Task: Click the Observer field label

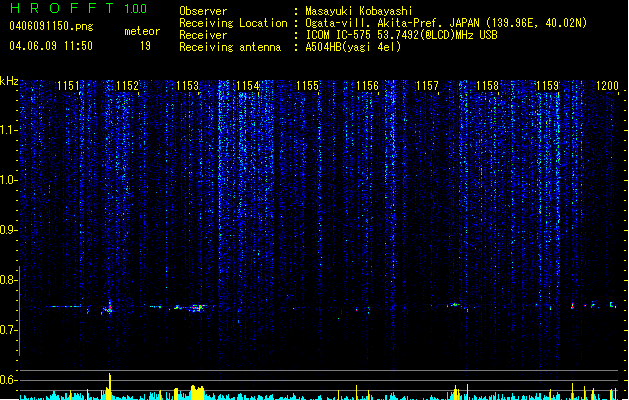Action: coord(203,11)
